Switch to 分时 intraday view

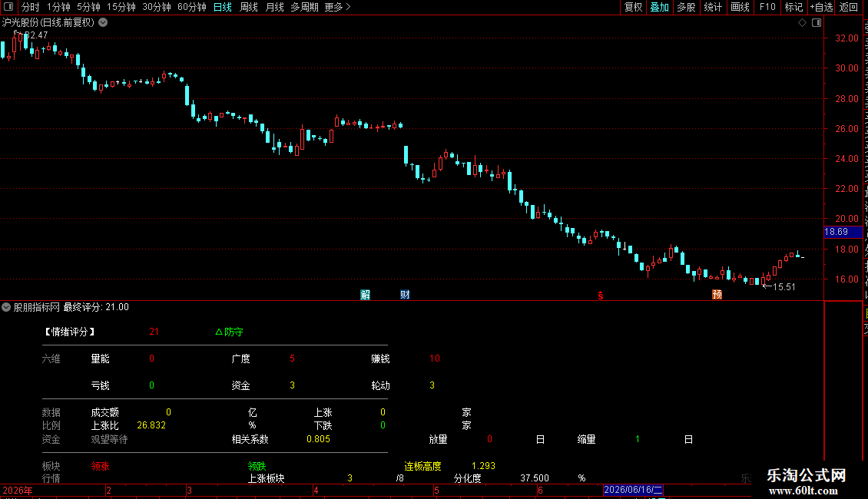point(31,7)
